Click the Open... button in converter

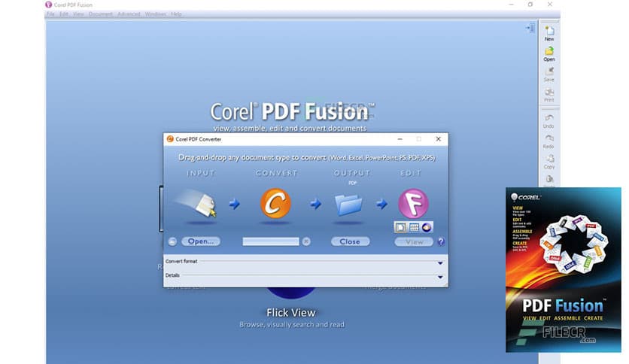pyautogui.click(x=201, y=241)
